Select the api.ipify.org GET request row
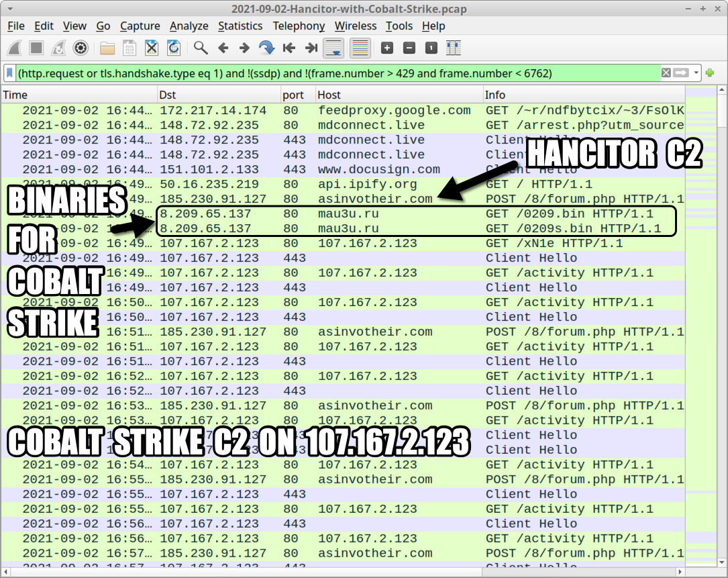 (x=343, y=185)
